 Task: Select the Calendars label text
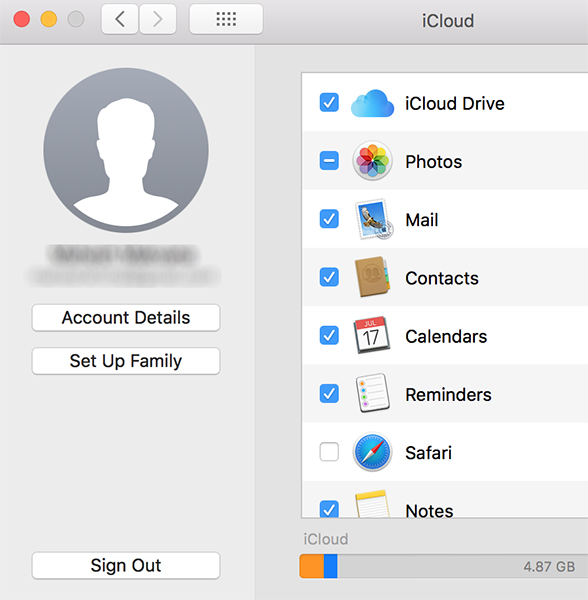[x=446, y=336]
